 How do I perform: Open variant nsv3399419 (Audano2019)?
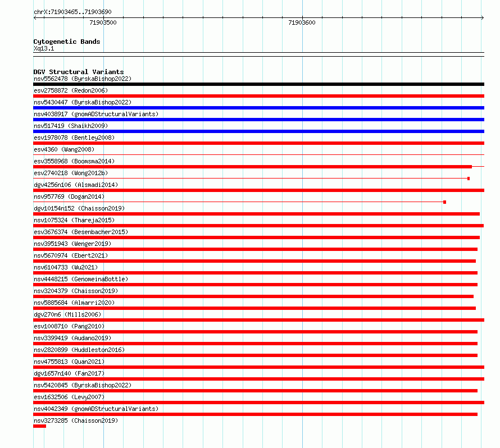point(72,338)
